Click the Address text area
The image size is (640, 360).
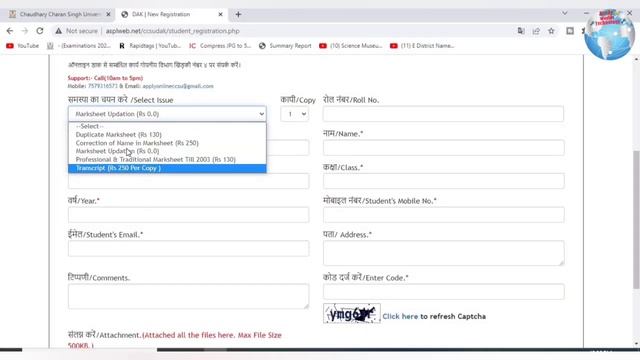(x=443, y=253)
